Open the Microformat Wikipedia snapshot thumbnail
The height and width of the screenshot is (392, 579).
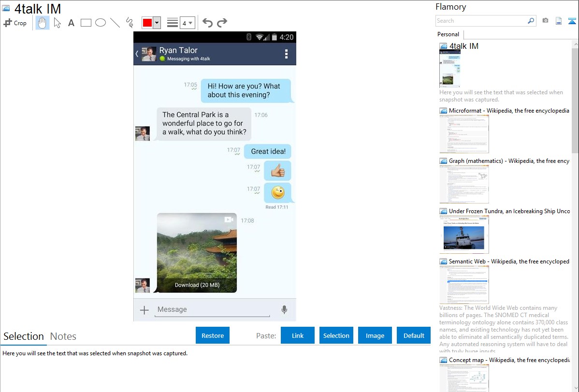tap(464, 134)
